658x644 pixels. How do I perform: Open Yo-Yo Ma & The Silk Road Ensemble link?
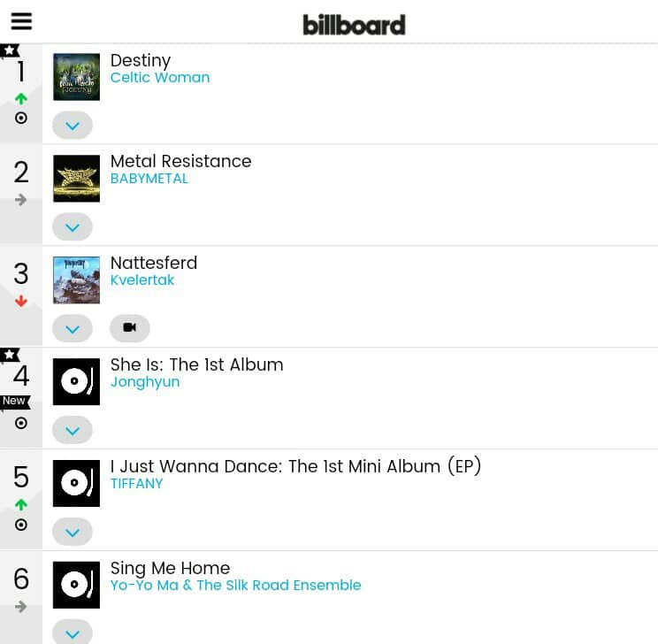(235, 586)
